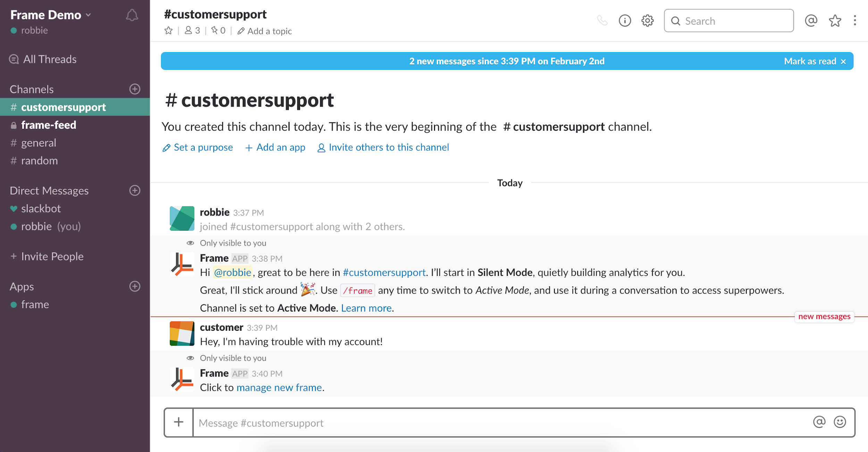Start a call with phone icon
This screenshot has height=452, width=868.
tap(602, 21)
